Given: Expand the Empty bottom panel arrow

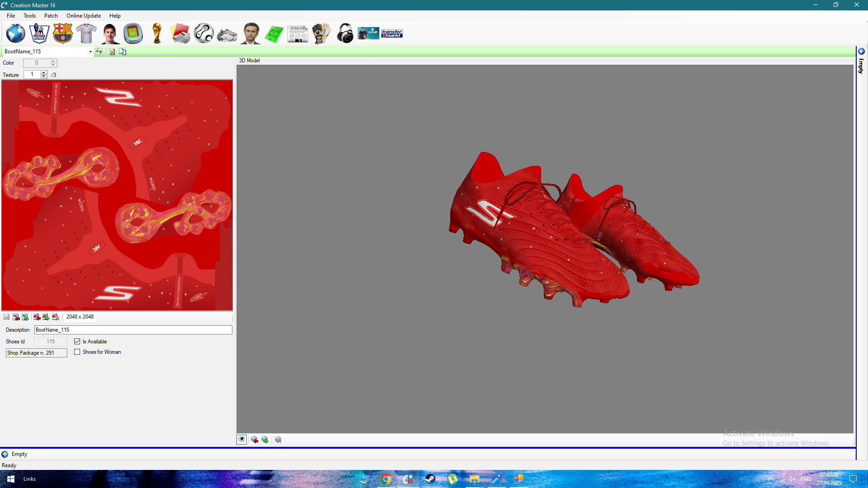Looking at the screenshot, I should pyautogui.click(x=5, y=454).
